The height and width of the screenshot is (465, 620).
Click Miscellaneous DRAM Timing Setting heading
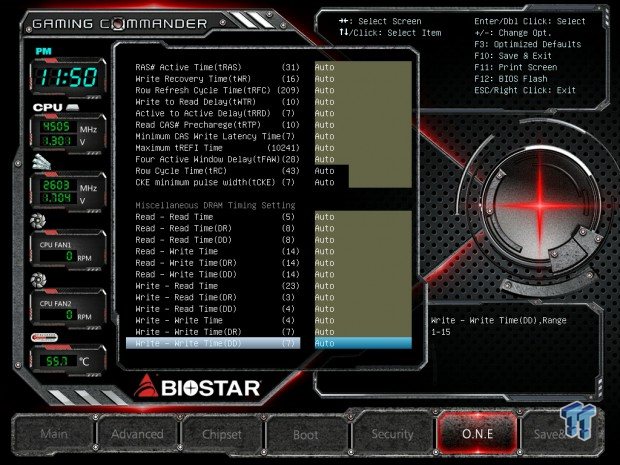click(x=215, y=205)
